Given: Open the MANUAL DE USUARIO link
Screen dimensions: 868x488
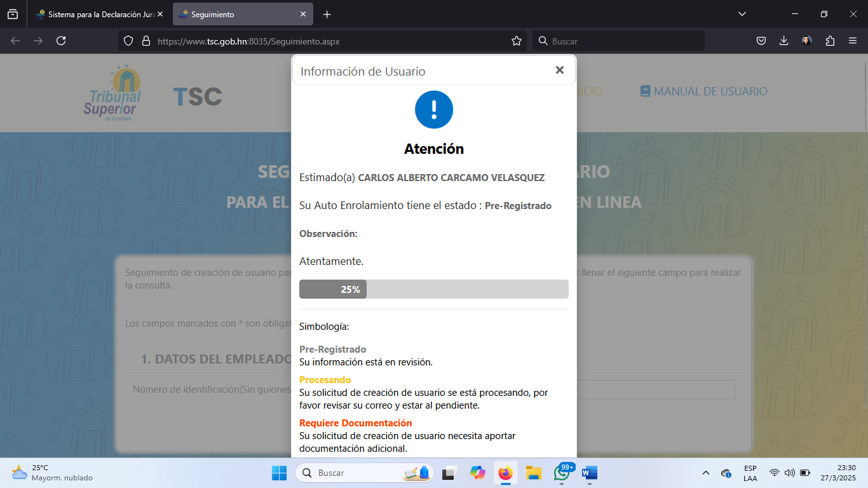Looking at the screenshot, I should [703, 91].
